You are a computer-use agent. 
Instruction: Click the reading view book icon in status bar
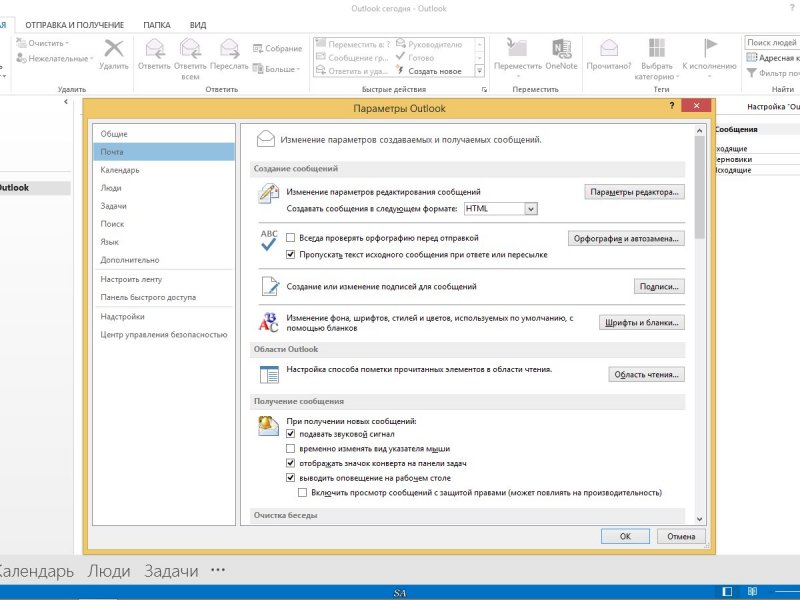pyautogui.click(x=752, y=591)
